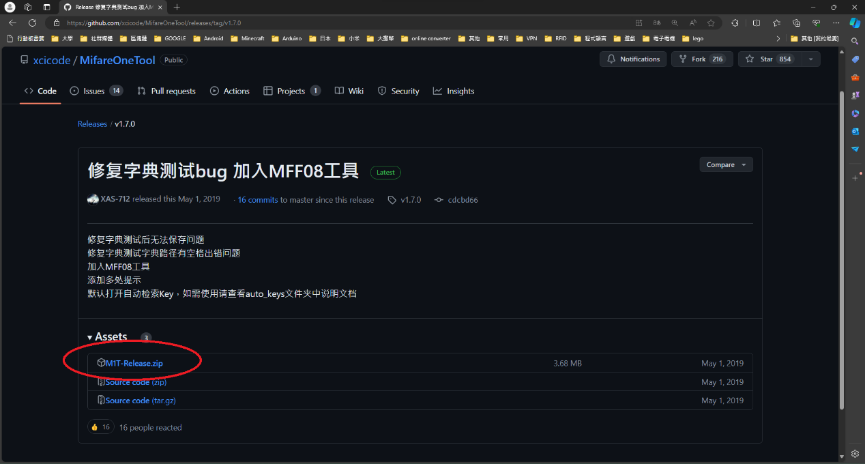Open the 16 commits link
Viewport: 865px width, 464px height.
(x=258, y=200)
